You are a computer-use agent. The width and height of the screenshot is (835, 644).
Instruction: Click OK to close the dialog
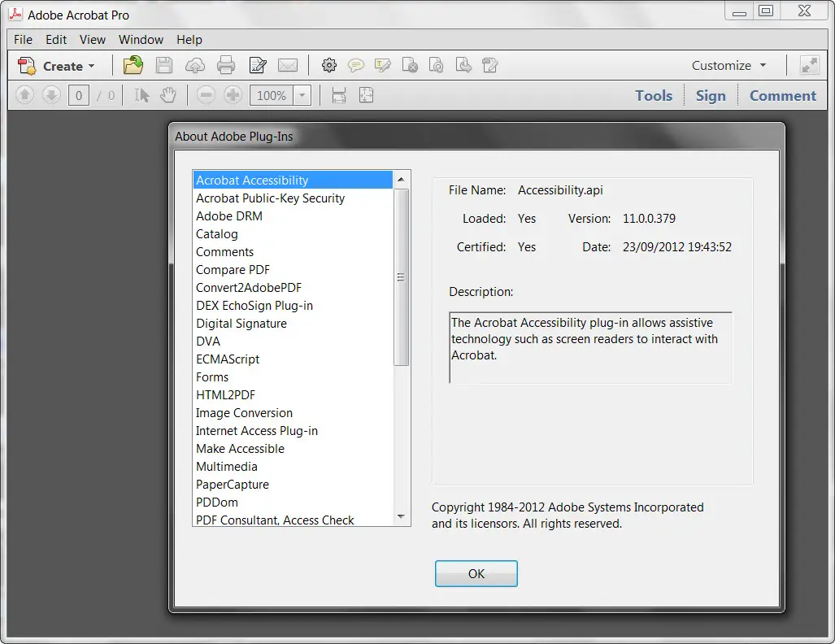pos(476,574)
